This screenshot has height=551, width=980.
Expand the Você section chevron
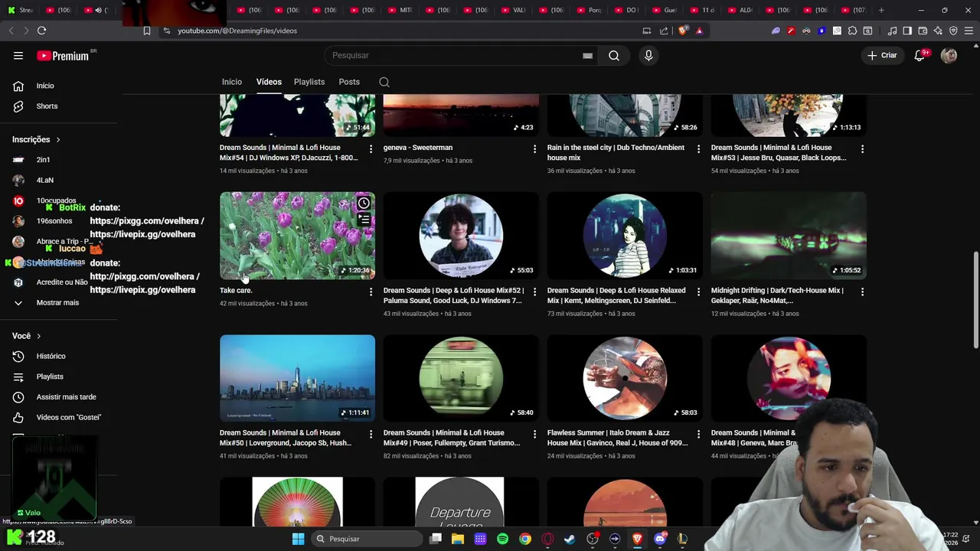pos(38,336)
